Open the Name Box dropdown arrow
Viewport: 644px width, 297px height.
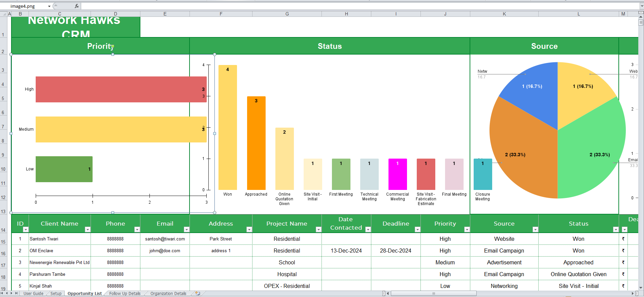pyautogui.click(x=49, y=6)
